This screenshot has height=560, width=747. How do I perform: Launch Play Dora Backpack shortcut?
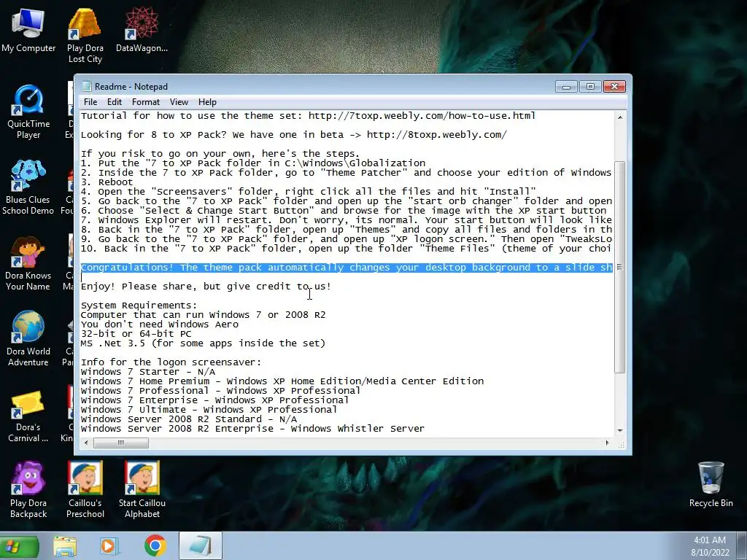click(x=28, y=491)
